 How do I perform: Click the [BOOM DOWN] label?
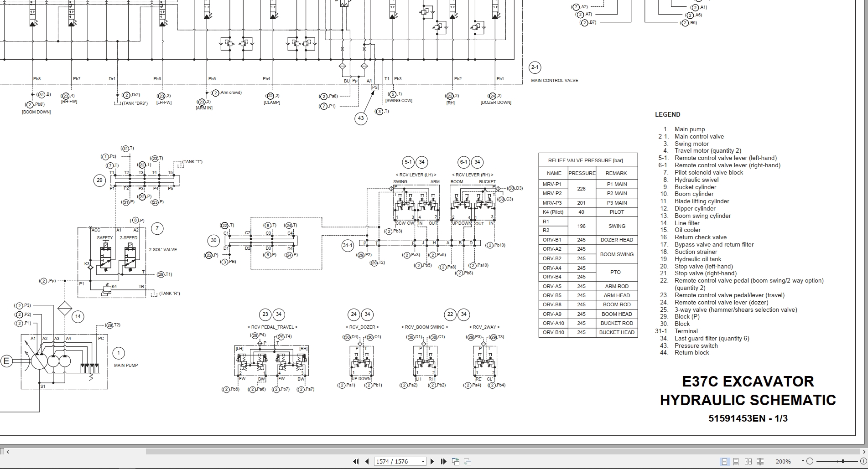(x=36, y=112)
